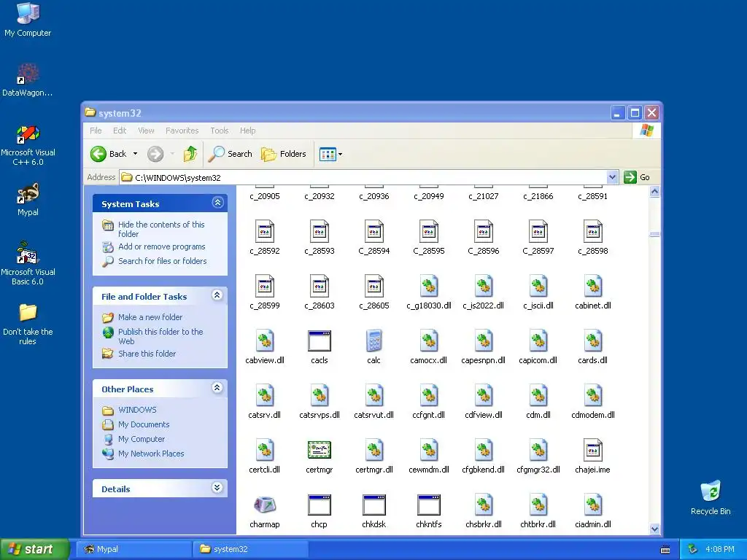Collapse the Other Places panel

click(x=217, y=388)
